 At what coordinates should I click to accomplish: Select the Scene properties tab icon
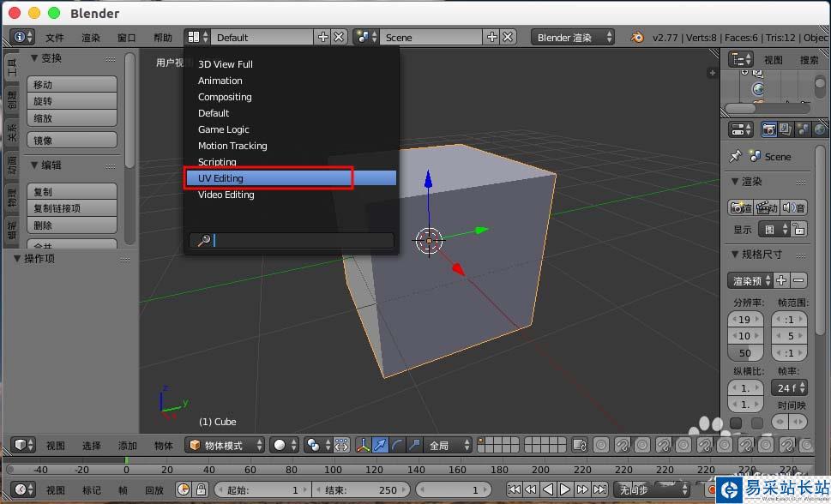click(803, 129)
